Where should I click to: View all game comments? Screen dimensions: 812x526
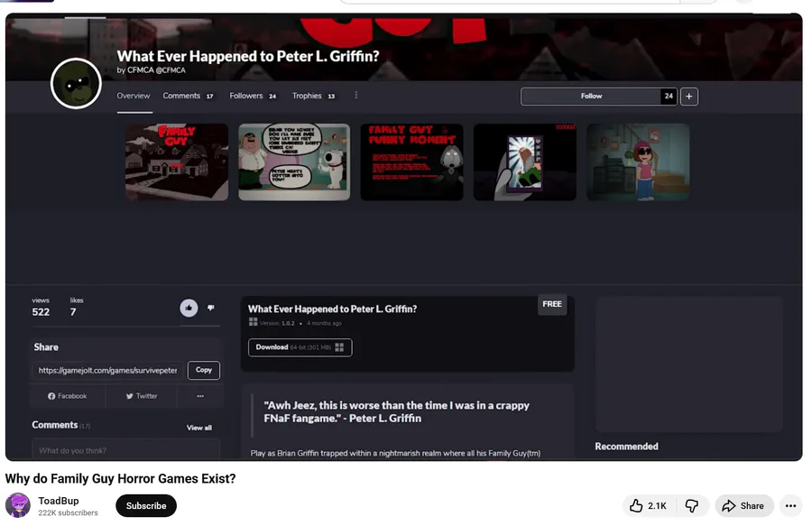(x=198, y=428)
